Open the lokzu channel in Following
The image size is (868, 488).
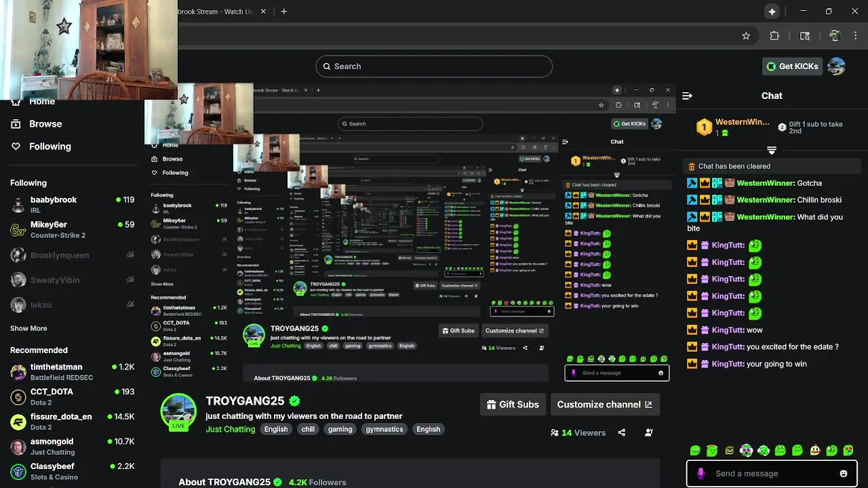click(72, 305)
